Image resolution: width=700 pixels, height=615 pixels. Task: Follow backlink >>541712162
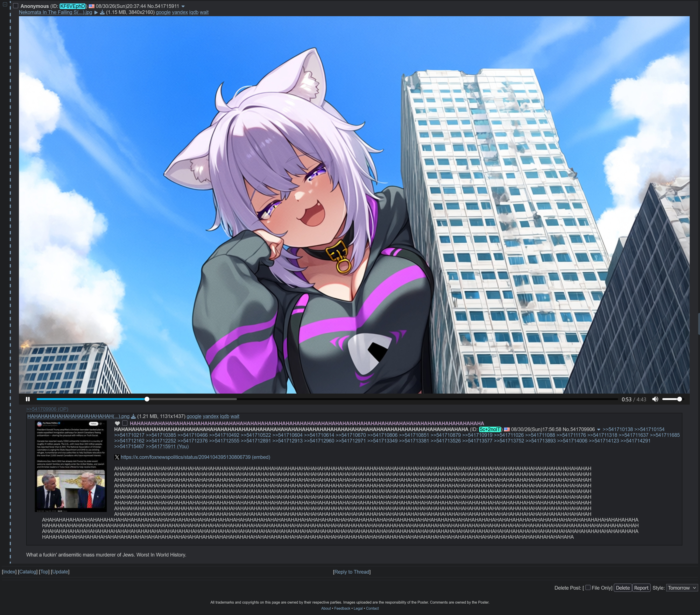129,441
